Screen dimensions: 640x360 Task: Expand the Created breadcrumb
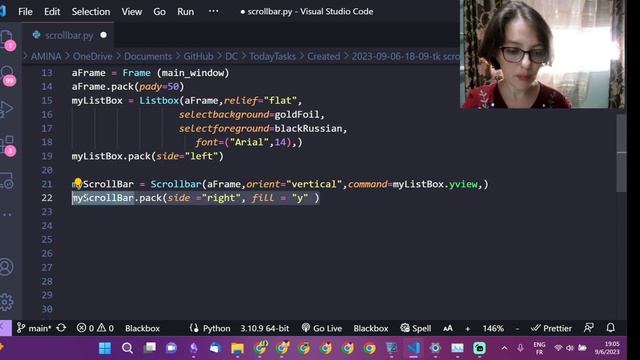pos(324,56)
